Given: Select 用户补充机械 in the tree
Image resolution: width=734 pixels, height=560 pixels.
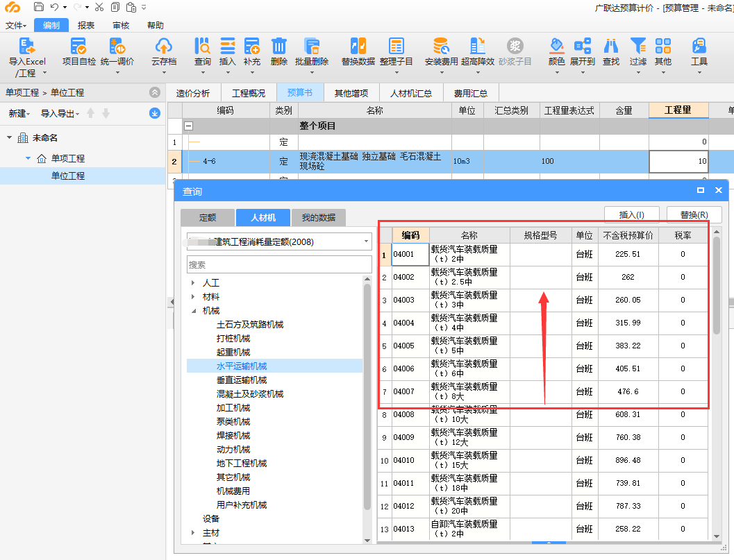Looking at the screenshot, I should coord(242,504).
